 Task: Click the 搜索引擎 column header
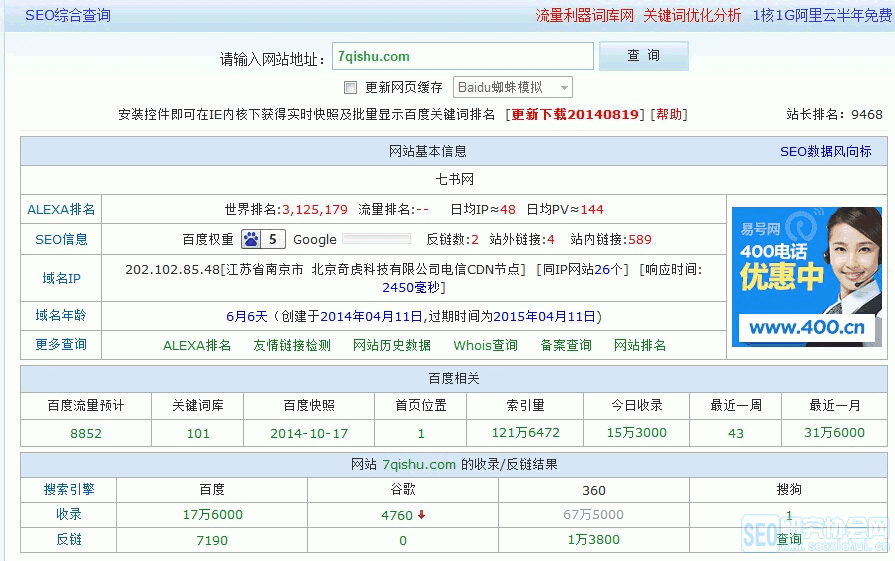coord(69,489)
